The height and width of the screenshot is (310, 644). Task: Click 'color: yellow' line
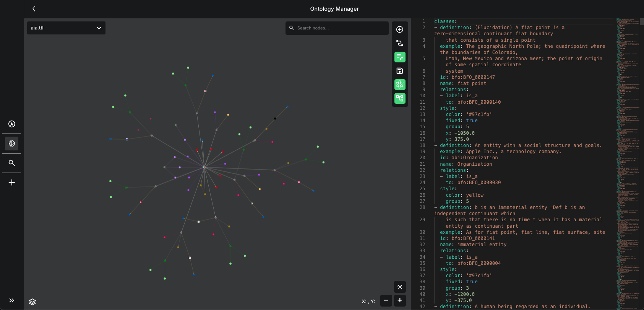pyautogui.click(x=464, y=195)
